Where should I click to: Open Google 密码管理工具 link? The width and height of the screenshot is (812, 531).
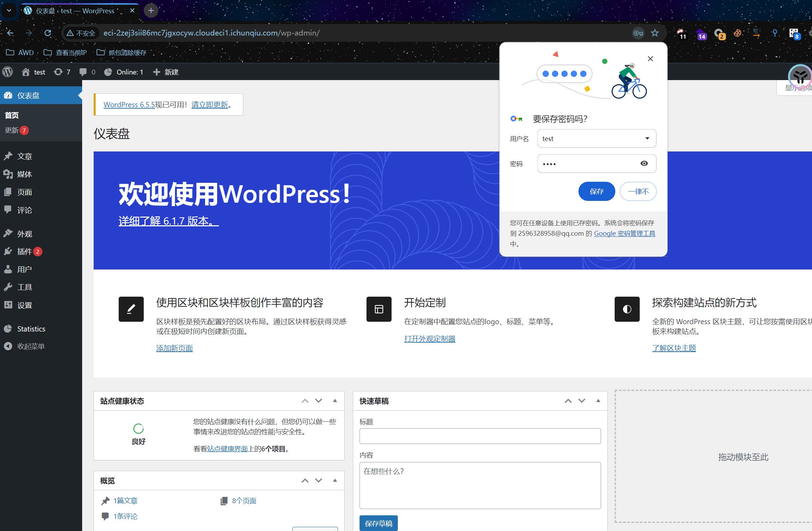pos(625,234)
